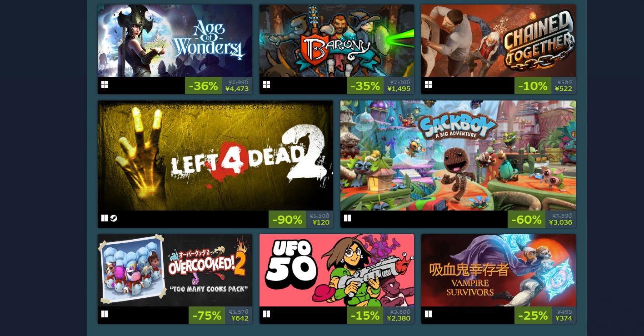Open Chained Together game image
Screen dimensions: 644x336
pos(499,40)
